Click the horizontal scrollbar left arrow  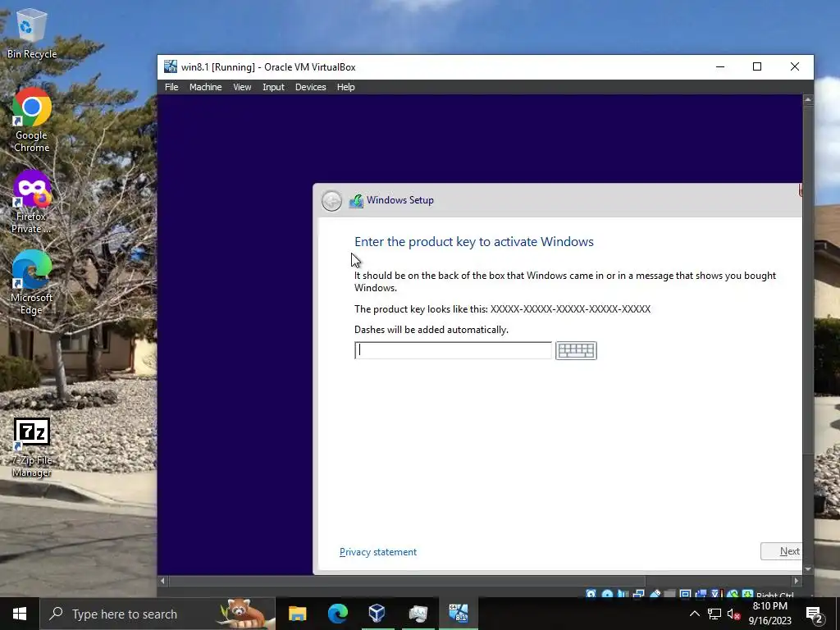point(163,581)
